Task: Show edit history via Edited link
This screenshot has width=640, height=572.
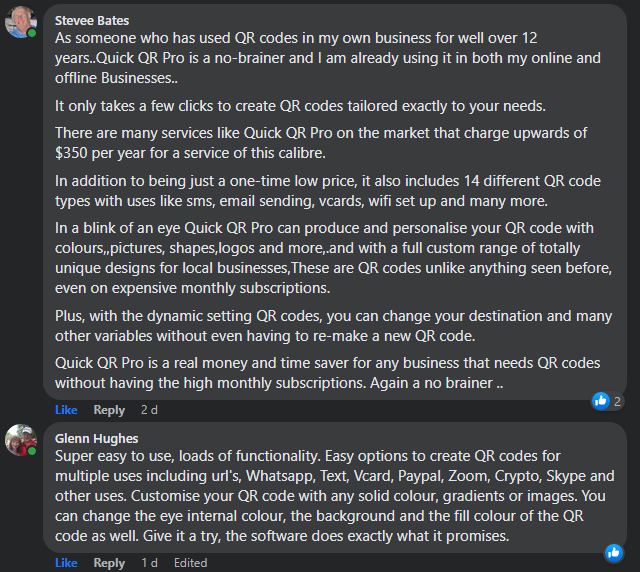Action: point(191,563)
